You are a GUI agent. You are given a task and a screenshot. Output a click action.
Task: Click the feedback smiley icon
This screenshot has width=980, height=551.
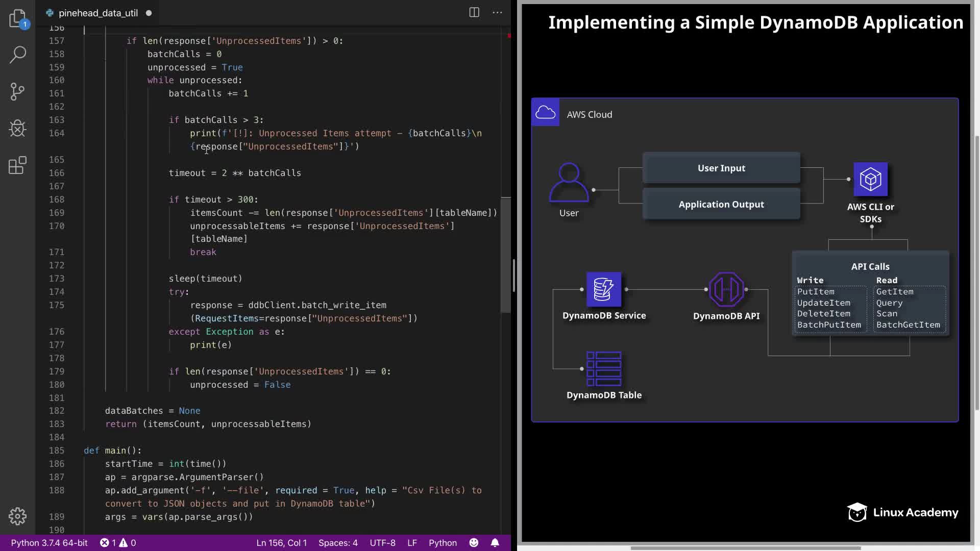pyautogui.click(x=474, y=543)
